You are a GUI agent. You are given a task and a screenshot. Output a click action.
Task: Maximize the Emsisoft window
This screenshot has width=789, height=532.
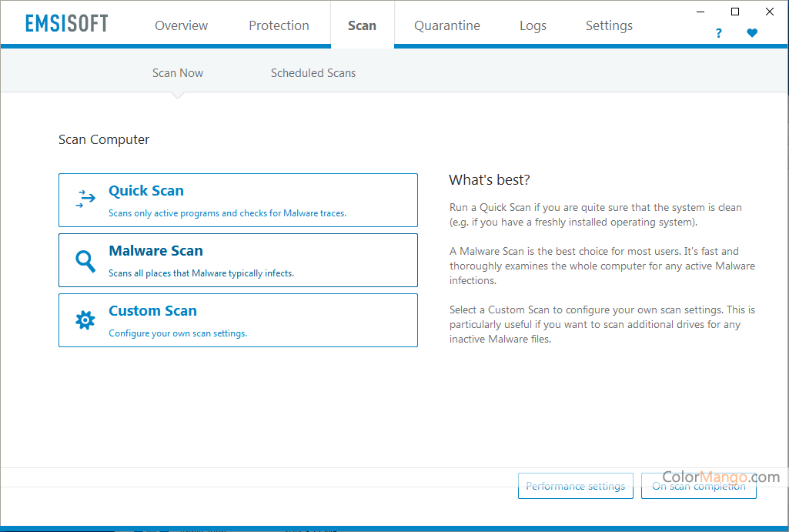coord(735,12)
